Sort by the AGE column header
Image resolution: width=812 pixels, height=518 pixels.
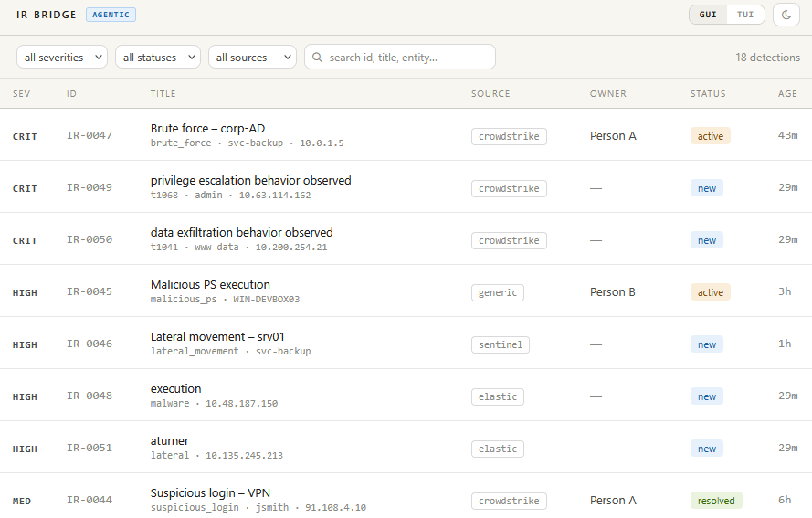pyautogui.click(x=787, y=94)
